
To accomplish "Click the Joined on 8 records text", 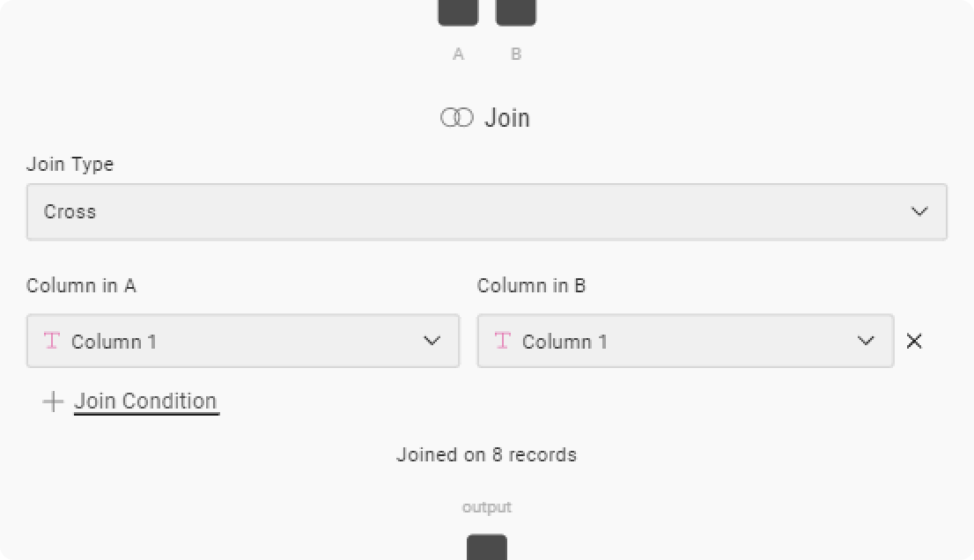I will click(x=487, y=454).
